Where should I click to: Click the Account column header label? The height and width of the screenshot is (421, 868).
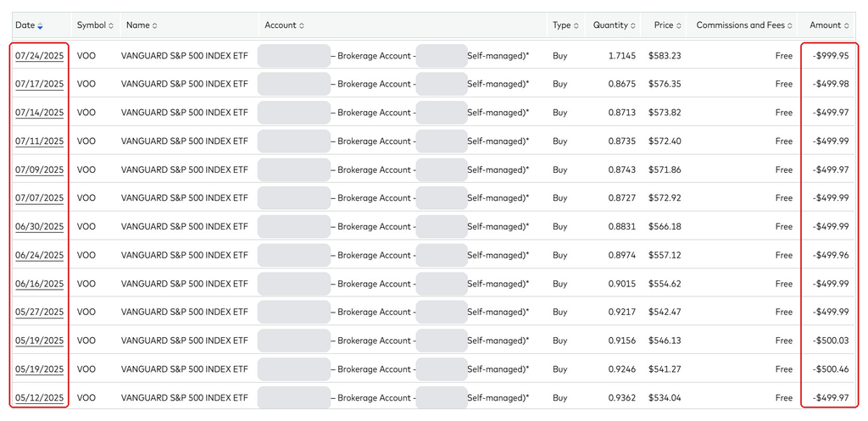[281, 25]
